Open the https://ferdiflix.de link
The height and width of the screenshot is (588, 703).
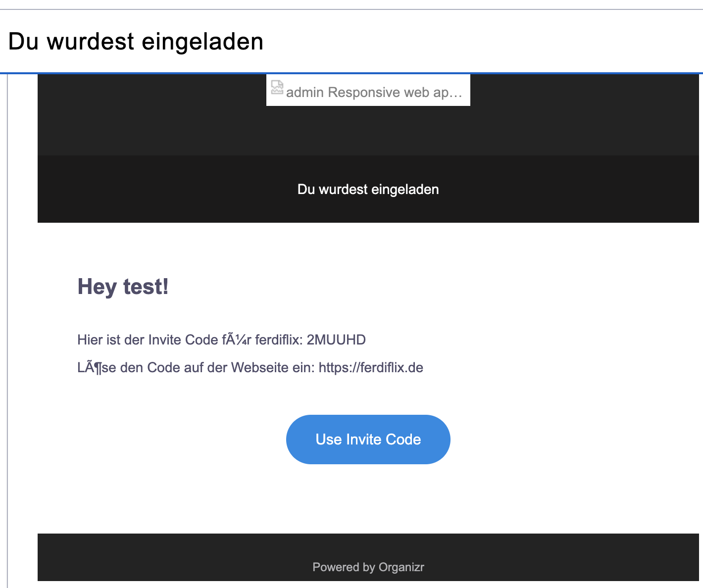tap(371, 368)
